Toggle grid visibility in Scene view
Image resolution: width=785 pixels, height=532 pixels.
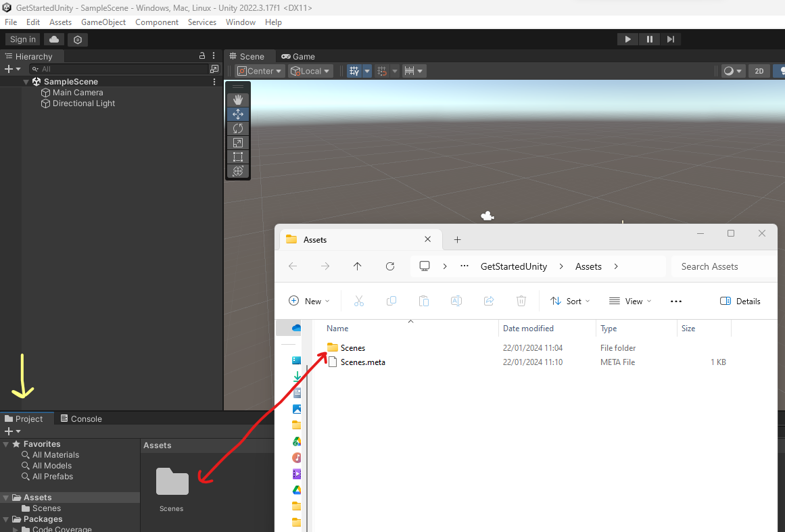pyautogui.click(x=354, y=71)
